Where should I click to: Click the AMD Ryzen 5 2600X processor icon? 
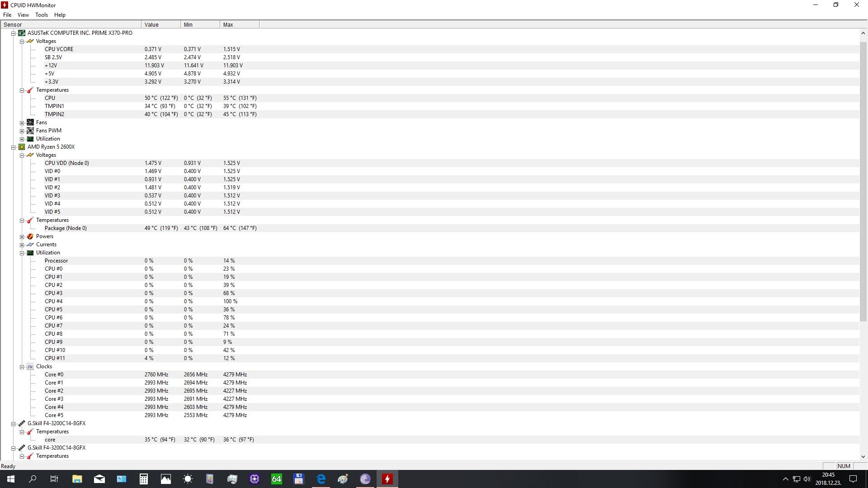point(21,147)
